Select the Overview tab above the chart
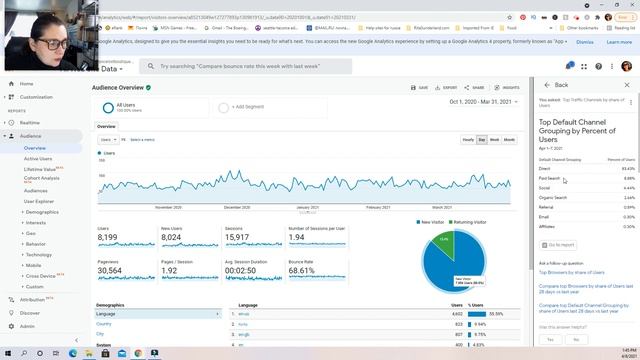 (106, 127)
